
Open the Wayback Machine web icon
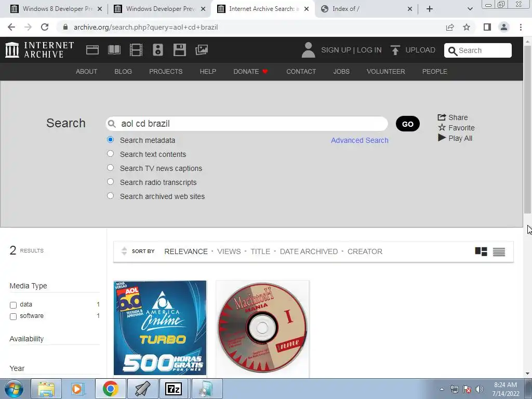[x=92, y=50]
